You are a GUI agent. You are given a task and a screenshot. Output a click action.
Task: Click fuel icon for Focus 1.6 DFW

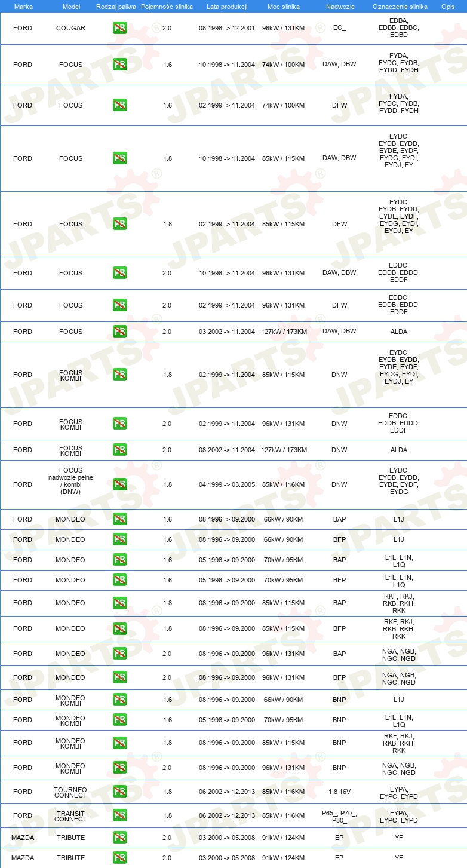click(x=119, y=105)
